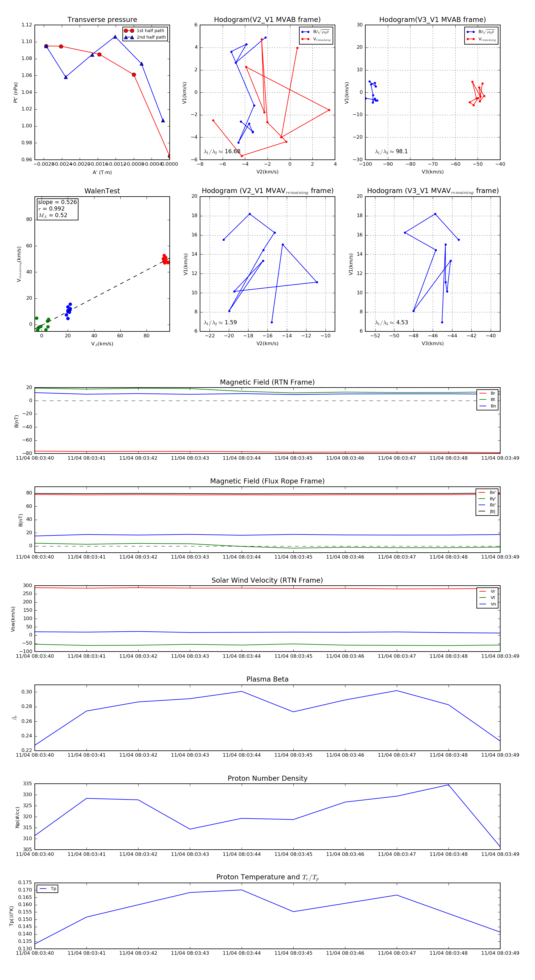Select '2nd half path' legend entry

click(145, 37)
